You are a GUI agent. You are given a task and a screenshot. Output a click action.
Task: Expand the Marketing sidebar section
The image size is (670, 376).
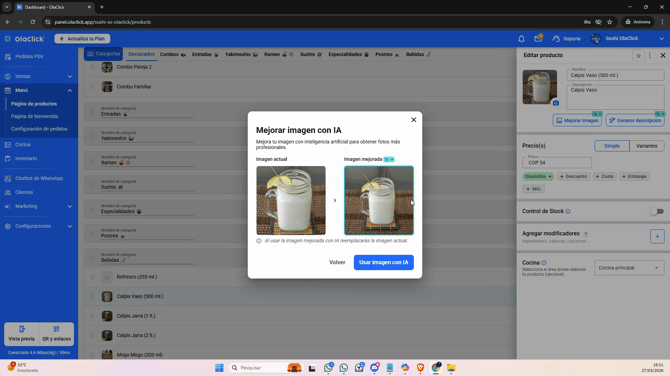coord(38,206)
